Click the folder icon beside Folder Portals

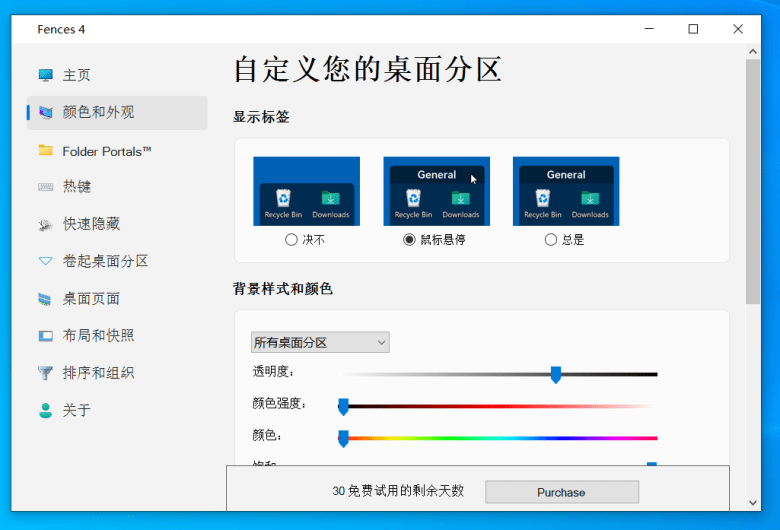pos(45,150)
